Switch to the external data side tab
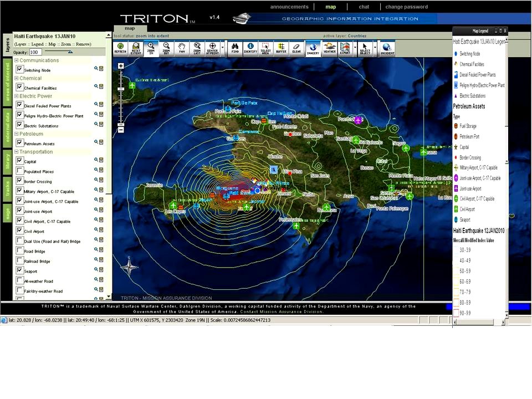Screen dimensions: 532x399 pos(7,127)
